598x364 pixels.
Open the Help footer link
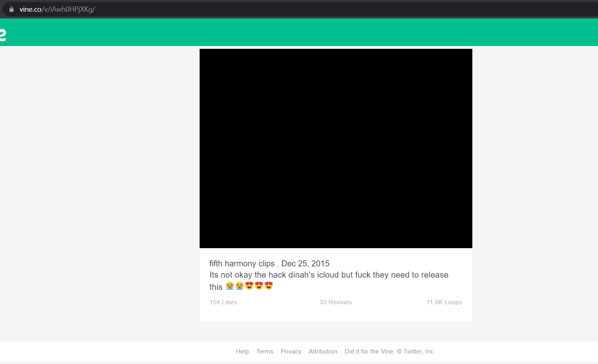pyautogui.click(x=242, y=351)
